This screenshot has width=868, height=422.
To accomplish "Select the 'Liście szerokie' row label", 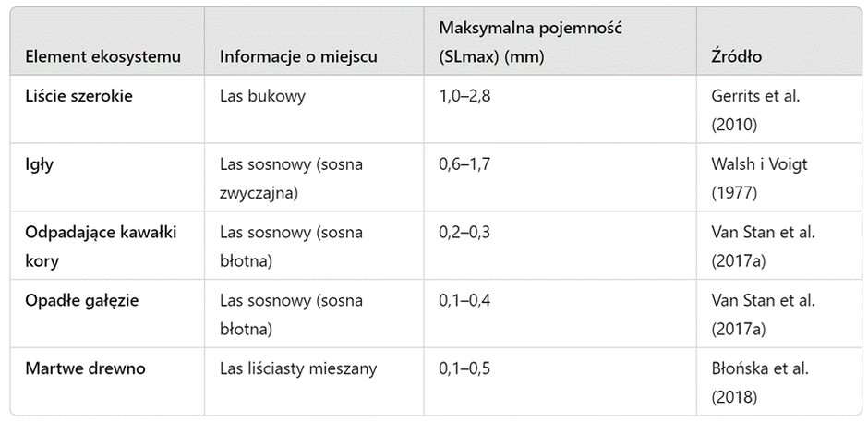I will pos(78,96).
